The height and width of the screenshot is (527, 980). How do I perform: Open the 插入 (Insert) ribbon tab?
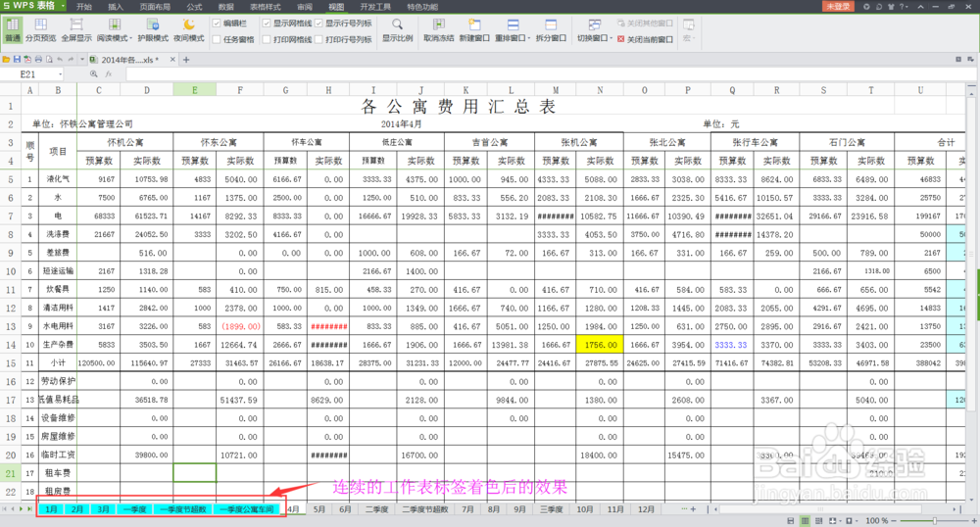coord(116,6)
